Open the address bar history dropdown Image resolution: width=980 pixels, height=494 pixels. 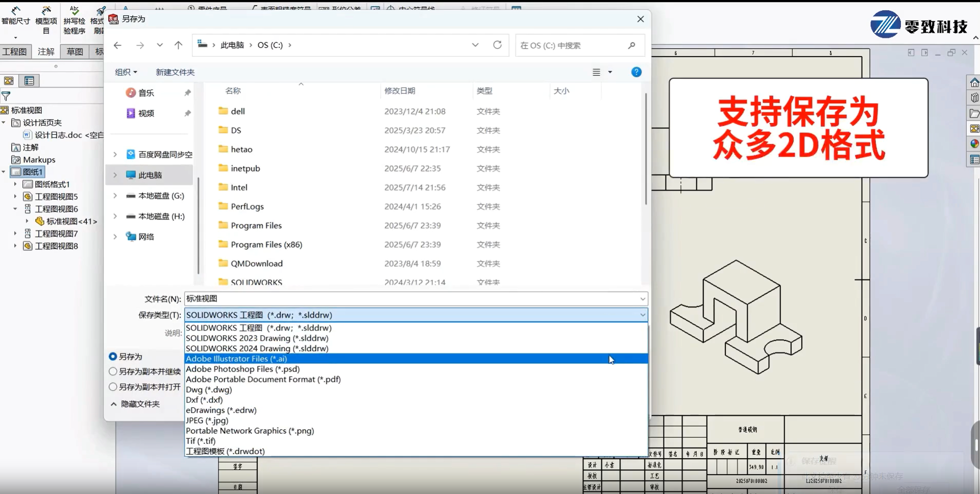coord(475,45)
